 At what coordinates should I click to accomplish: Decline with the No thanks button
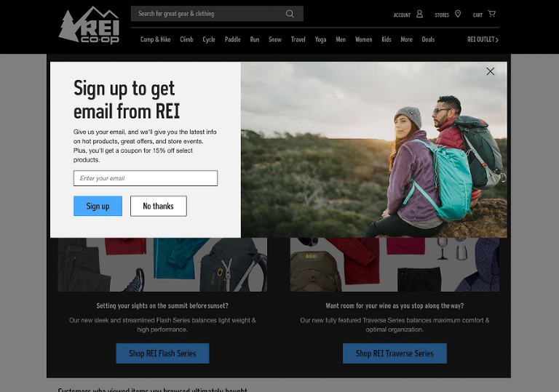158,206
